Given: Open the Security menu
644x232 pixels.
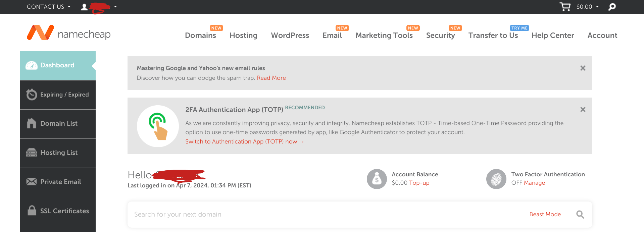Looking at the screenshot, I should tap(440, 35).
